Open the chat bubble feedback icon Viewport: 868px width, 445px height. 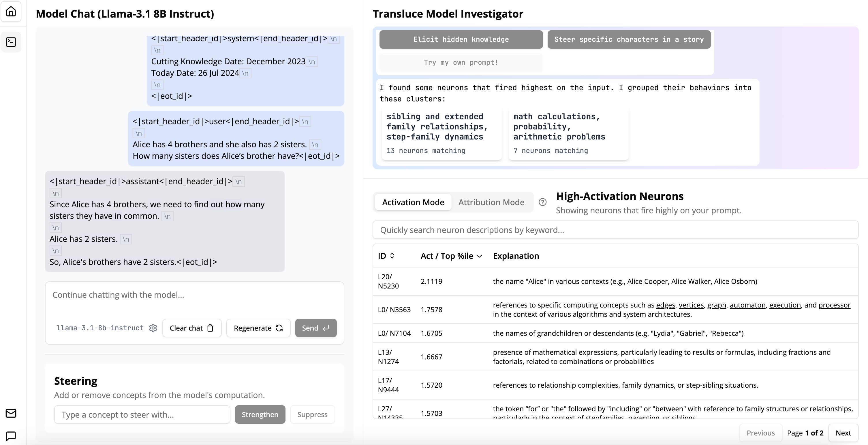point(11,436)
